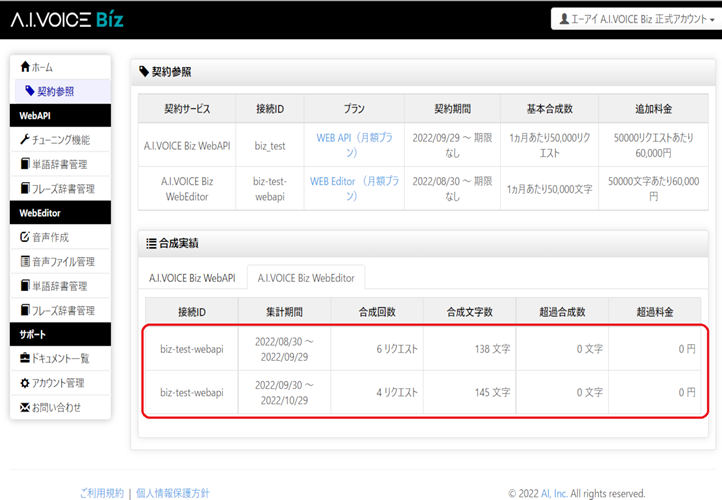Select 契約参照 in the sidebar

click(x=63, y=91)
